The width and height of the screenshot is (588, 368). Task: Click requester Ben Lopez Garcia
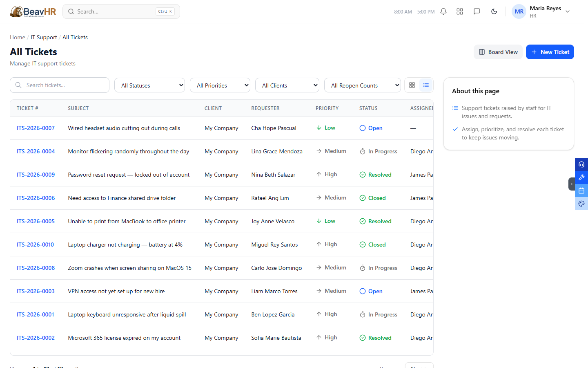coord(273,314)
